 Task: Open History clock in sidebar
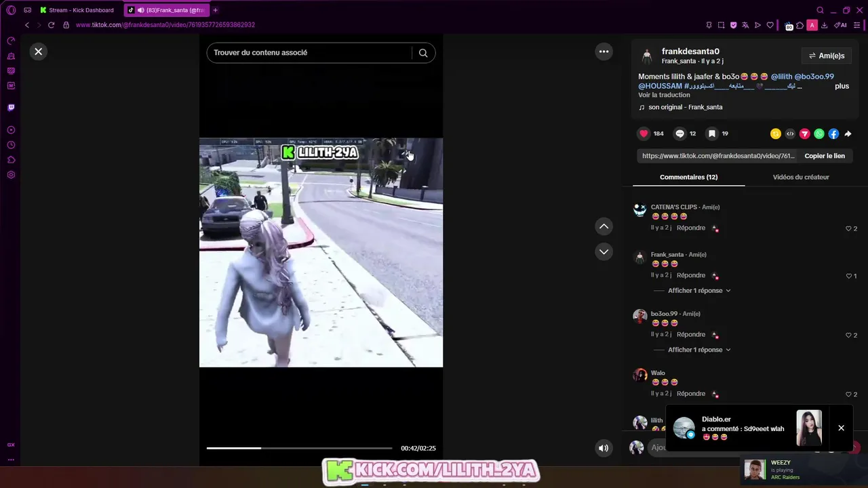click(11, 145)
